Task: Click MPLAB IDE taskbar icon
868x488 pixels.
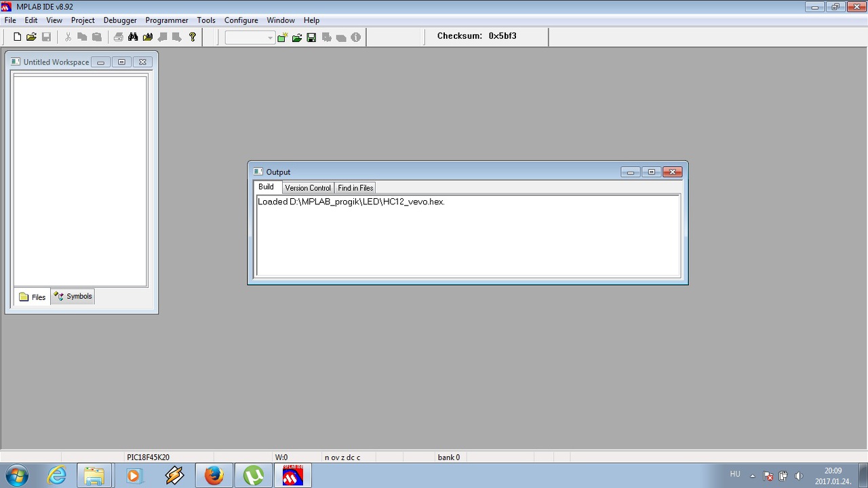Action: [293, 476]
